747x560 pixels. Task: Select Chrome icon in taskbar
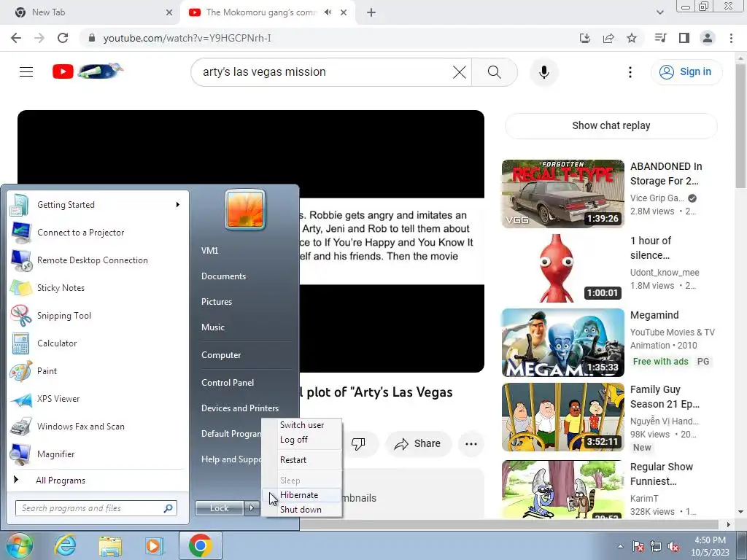tap(200, 545)
